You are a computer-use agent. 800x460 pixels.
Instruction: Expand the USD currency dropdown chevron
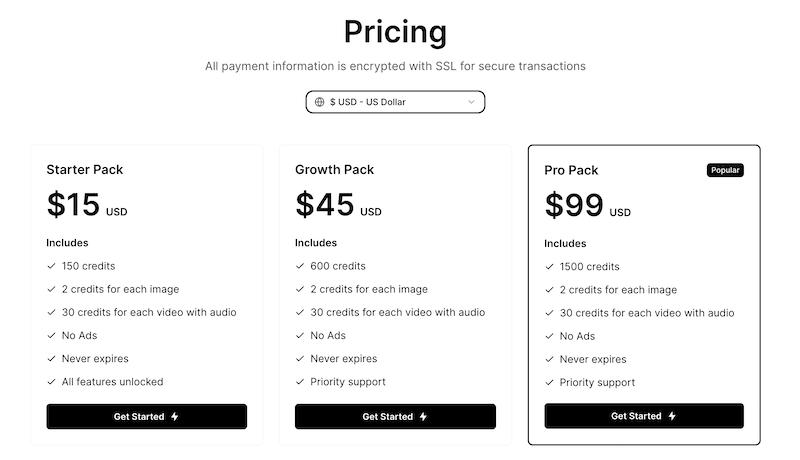click(471, 102)
